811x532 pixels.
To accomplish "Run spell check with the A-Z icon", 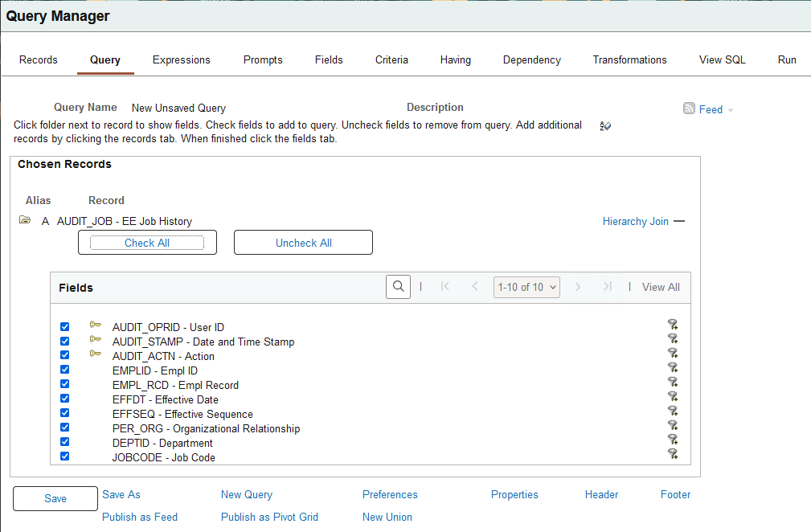I will click(605, 126).
